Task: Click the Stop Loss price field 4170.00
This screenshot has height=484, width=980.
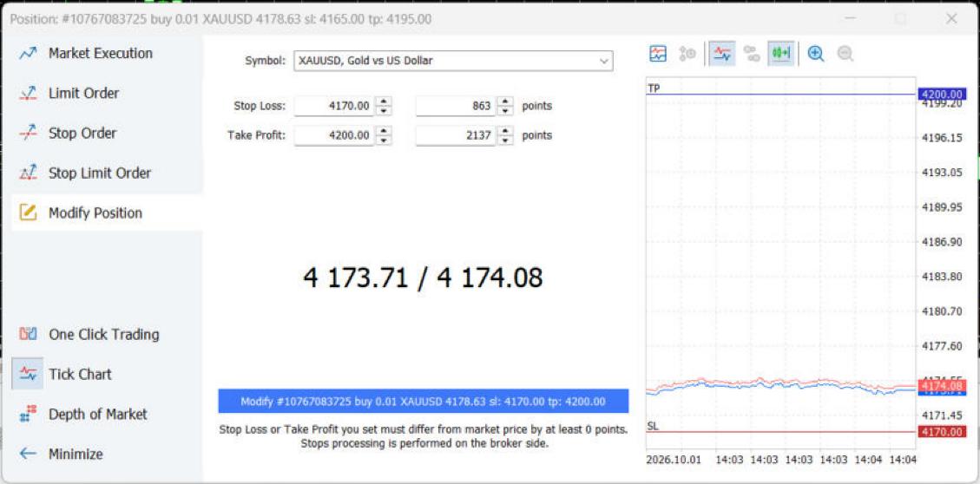Action: 334,106
